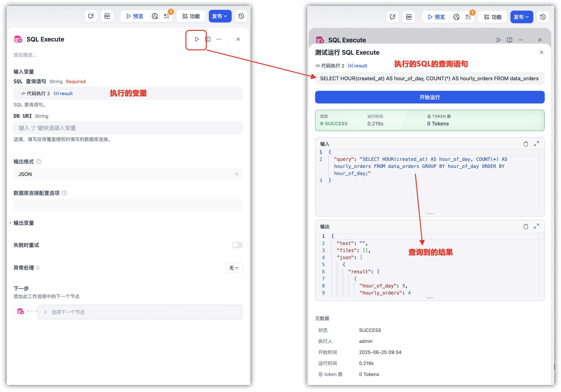Run the SQL Execute node in the left panel
Image resolution: width=561 pixels, height=392 pixels.
click(197, 39)
